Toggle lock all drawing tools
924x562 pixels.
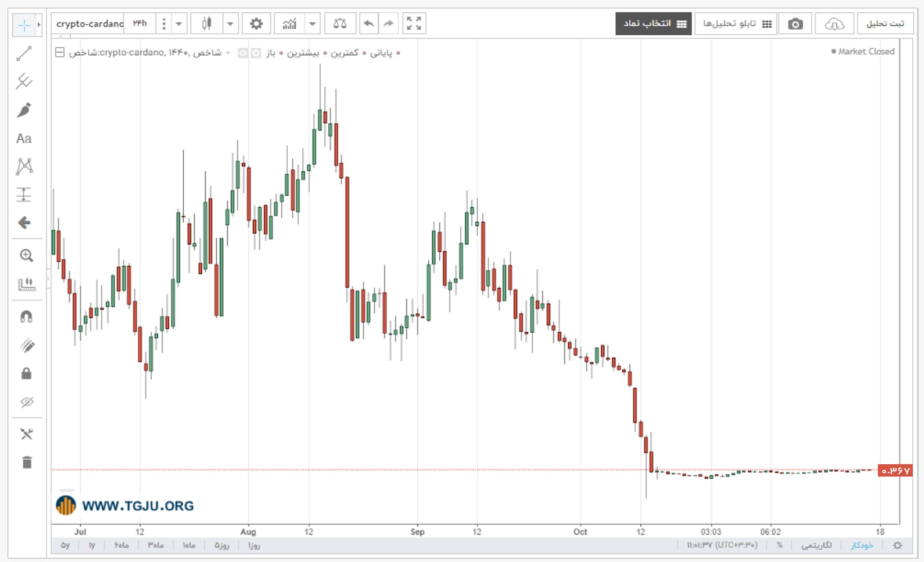click(x=26, y=373)
